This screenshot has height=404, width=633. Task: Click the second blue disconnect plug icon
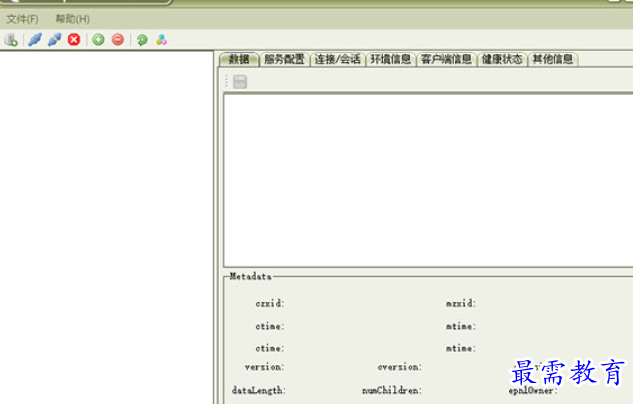54,40
